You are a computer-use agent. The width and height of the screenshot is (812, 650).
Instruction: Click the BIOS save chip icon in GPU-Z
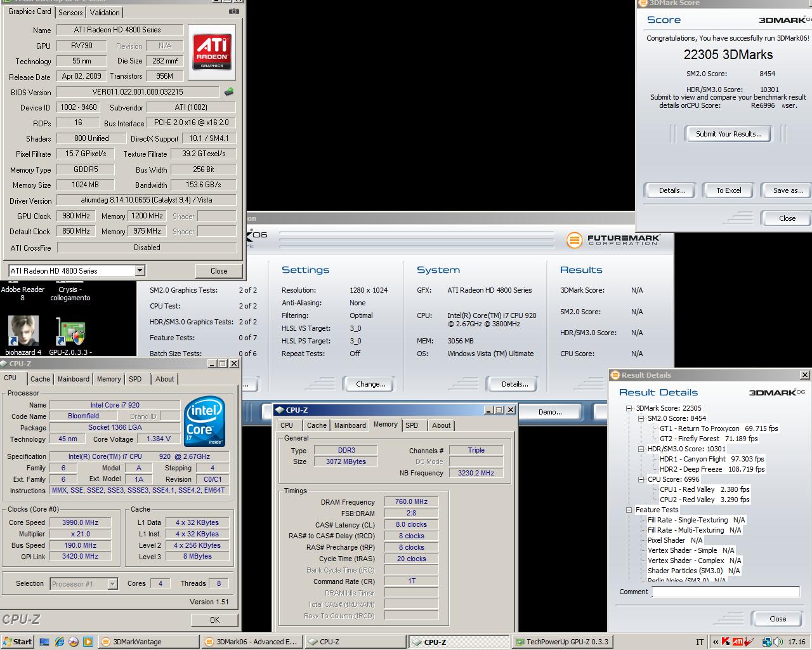tap(229, 92)
